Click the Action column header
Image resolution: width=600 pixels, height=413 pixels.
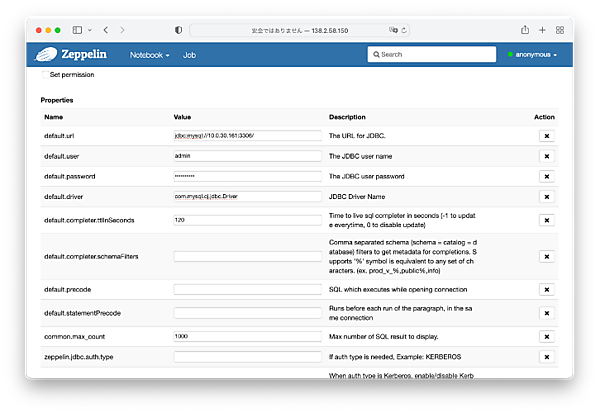(x=544, y=117)
